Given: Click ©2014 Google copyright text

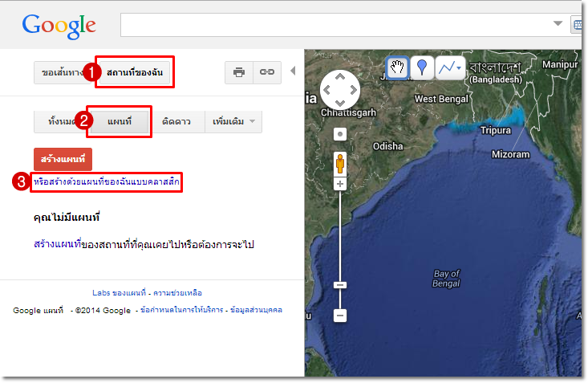Looking at the screenshot, I should point(103,311).
